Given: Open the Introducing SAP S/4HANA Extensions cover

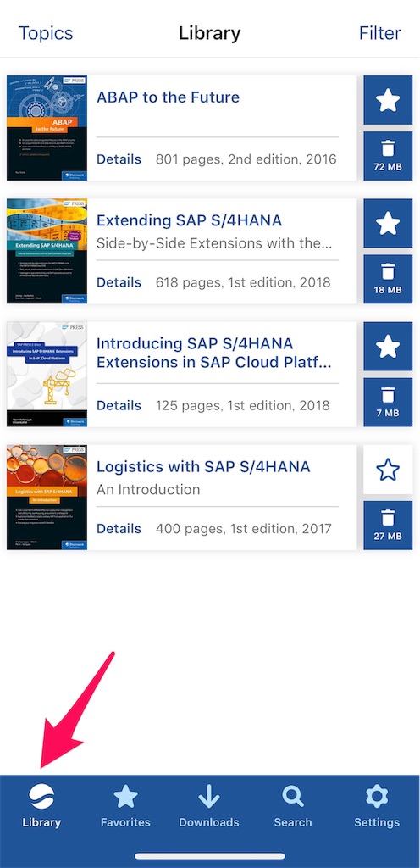Looking at the screenshot, I should pos(47,374).
